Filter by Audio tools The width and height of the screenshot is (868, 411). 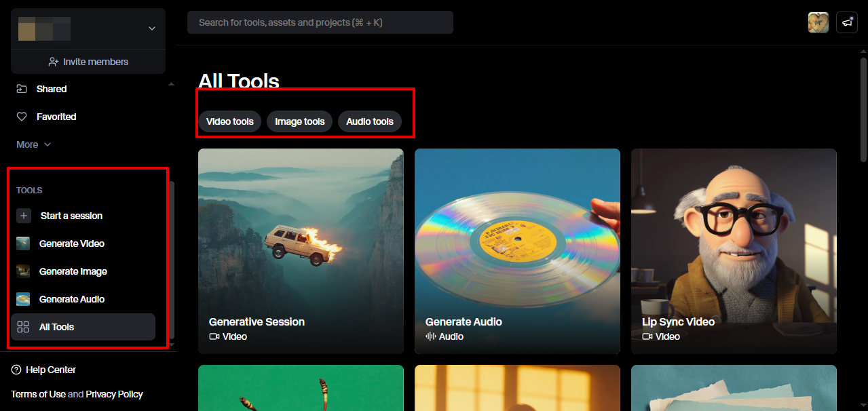(x=370, y=121)
